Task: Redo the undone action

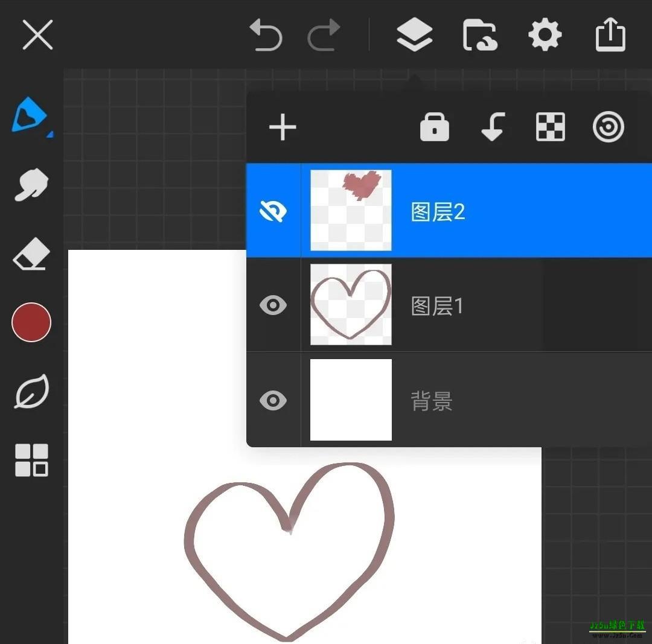Action: 324,34
